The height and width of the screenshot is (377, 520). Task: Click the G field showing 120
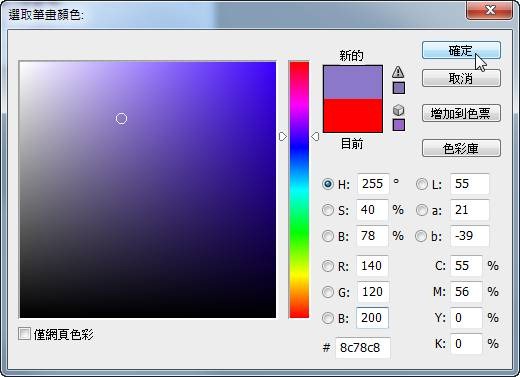373,292
